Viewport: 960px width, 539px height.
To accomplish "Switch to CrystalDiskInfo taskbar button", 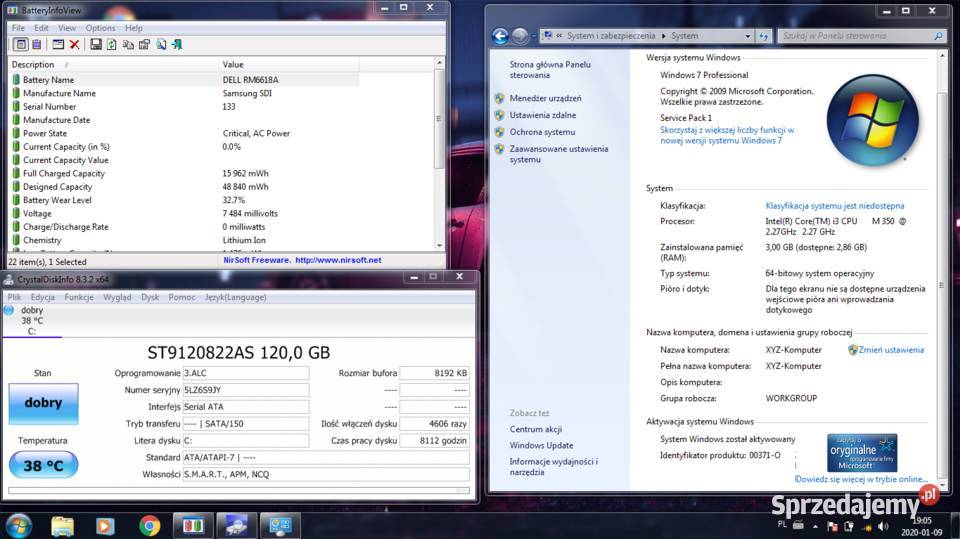I will click(x=236, y=526).
